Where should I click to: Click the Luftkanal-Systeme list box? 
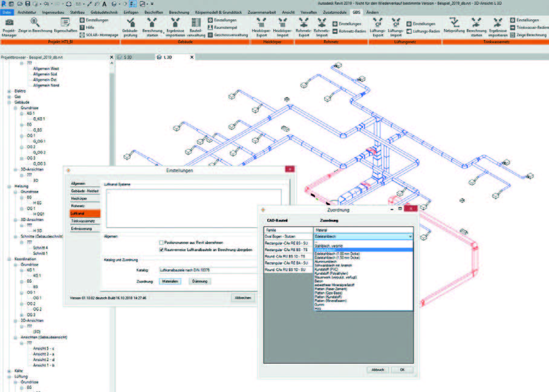[194, 208]
